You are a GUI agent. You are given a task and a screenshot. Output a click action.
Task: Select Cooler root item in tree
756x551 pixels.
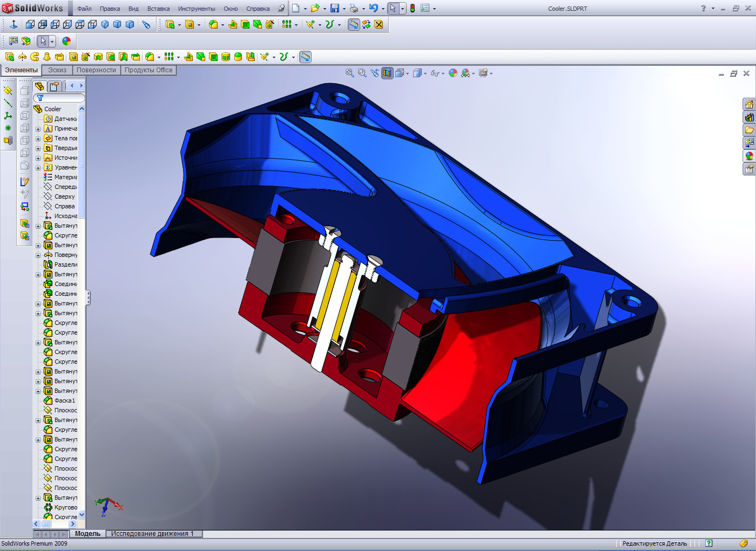[x=48, y=109]
